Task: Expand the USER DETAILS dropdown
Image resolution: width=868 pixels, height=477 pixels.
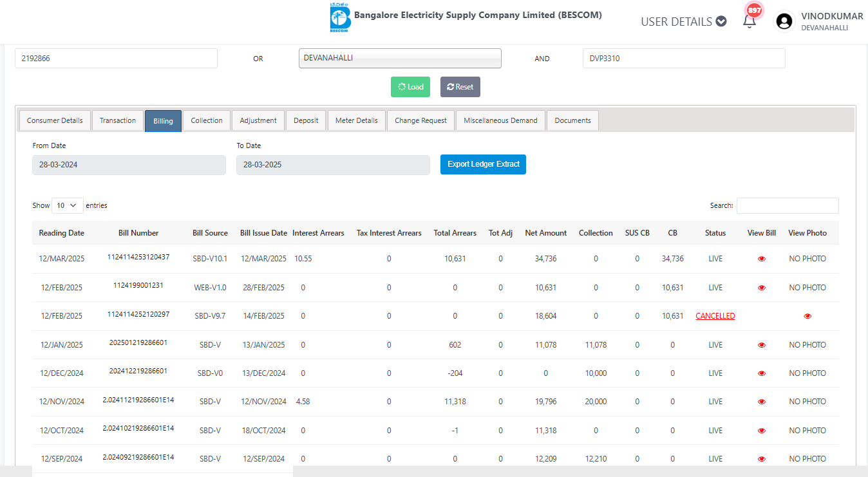Action: [x=683, y=21]
